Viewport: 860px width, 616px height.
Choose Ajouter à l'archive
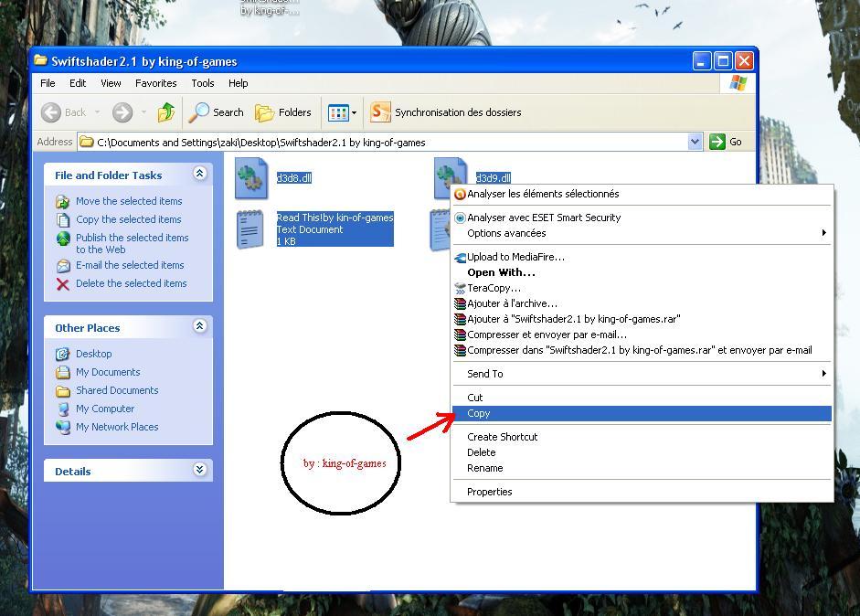(642, 303)
